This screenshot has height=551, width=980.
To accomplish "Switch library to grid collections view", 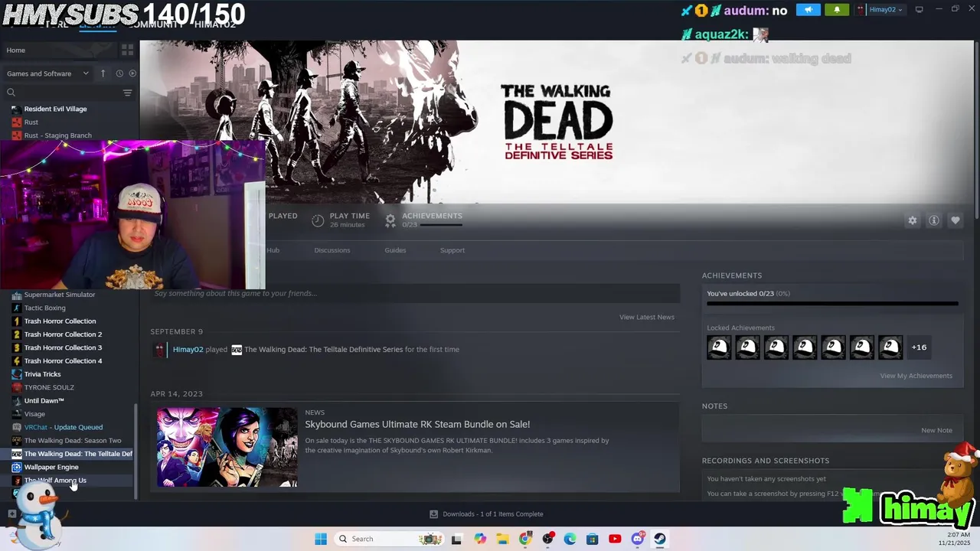I will click(127, 50).
